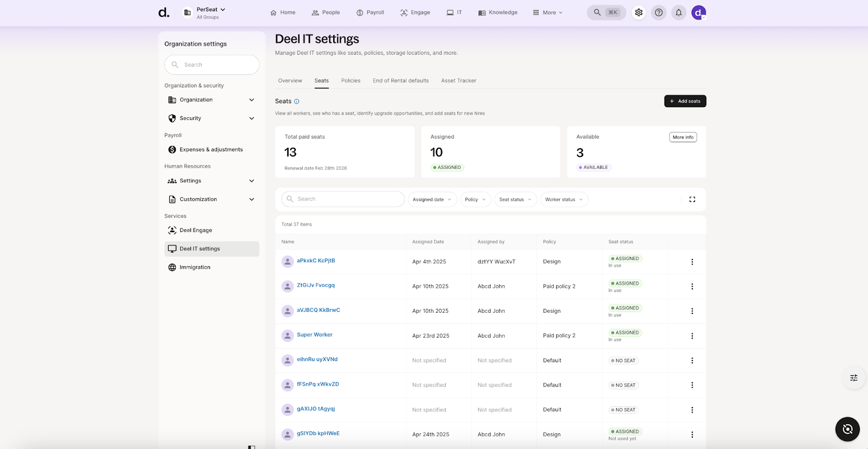Expand the Organization sidebar section
This screenshot has height=449, width=868.
click(x=212, y=100)
